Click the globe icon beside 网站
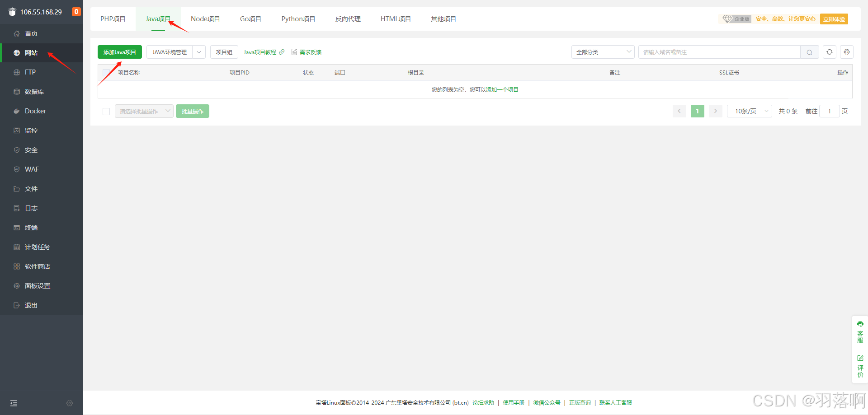 pos(17,53)
